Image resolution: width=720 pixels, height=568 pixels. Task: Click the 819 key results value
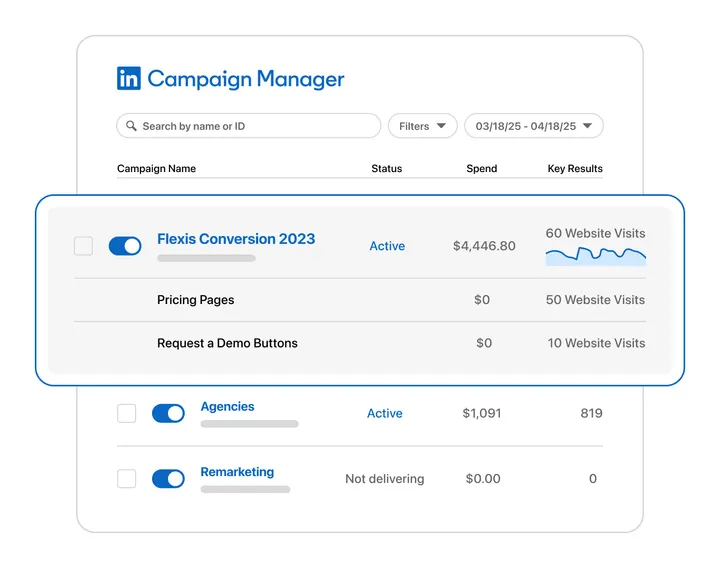click(591, 413)
